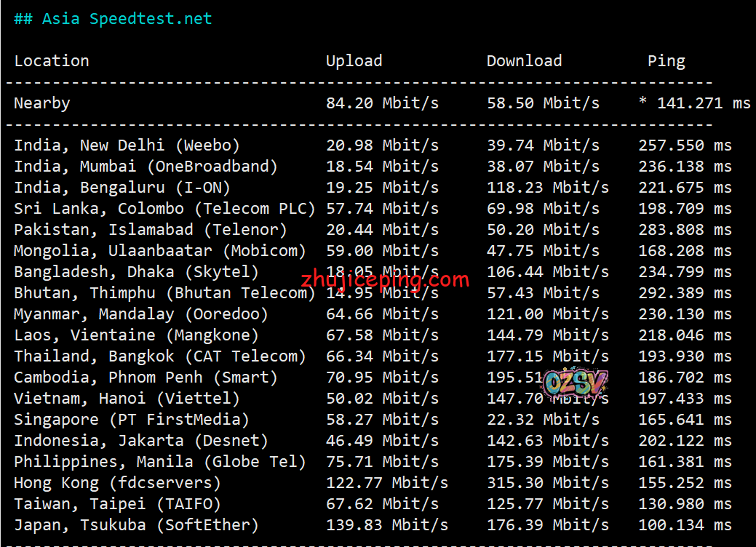Click the Asia Speedtest.net heading
756x547 pixels.
pos(113,19)
